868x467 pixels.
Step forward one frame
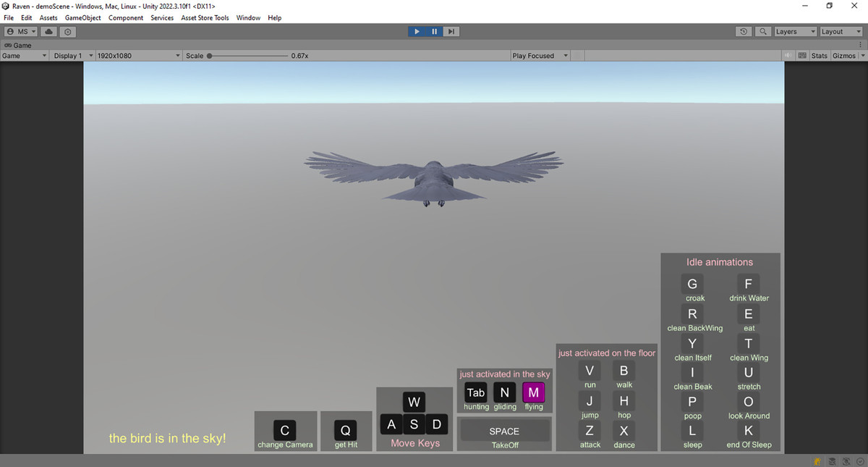coord(451,31)
